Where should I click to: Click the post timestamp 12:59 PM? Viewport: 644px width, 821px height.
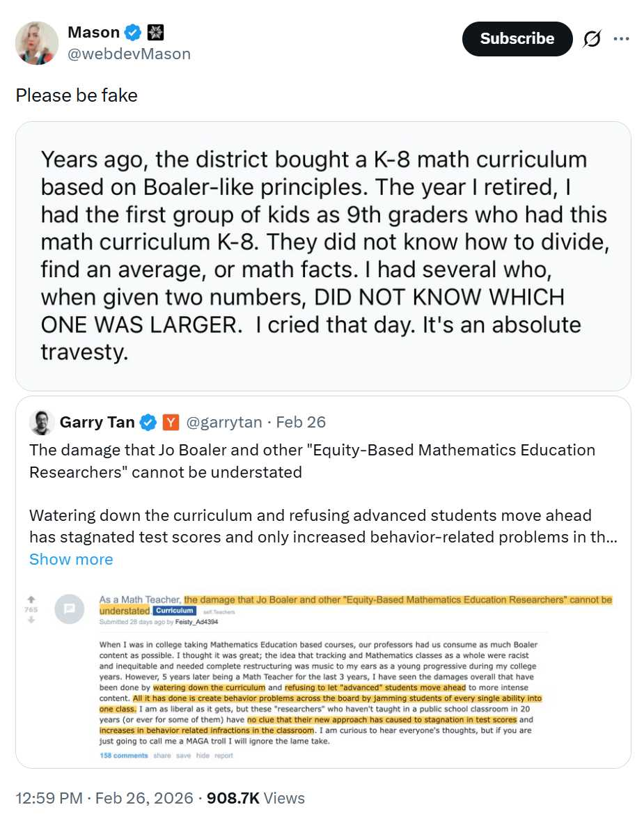coord(49,798)
